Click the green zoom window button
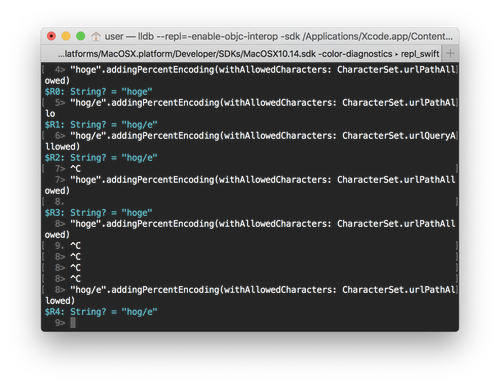 point(81,36)
